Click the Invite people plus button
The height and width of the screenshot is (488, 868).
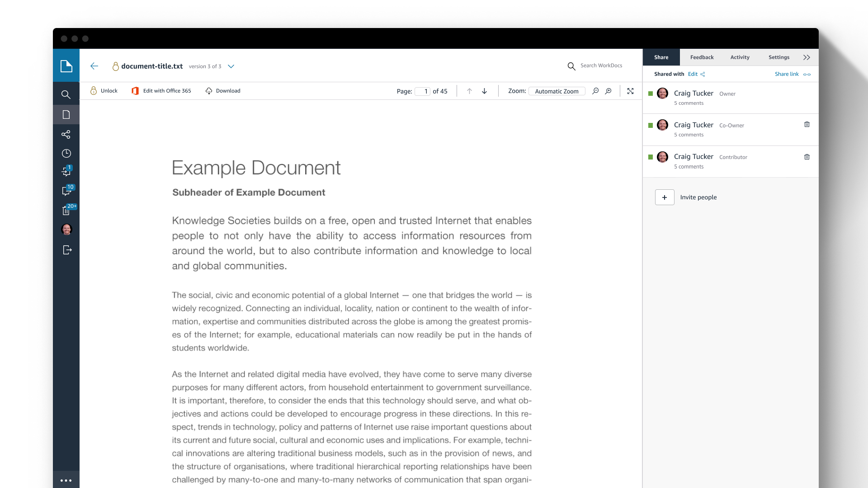(x=665, y=197)
